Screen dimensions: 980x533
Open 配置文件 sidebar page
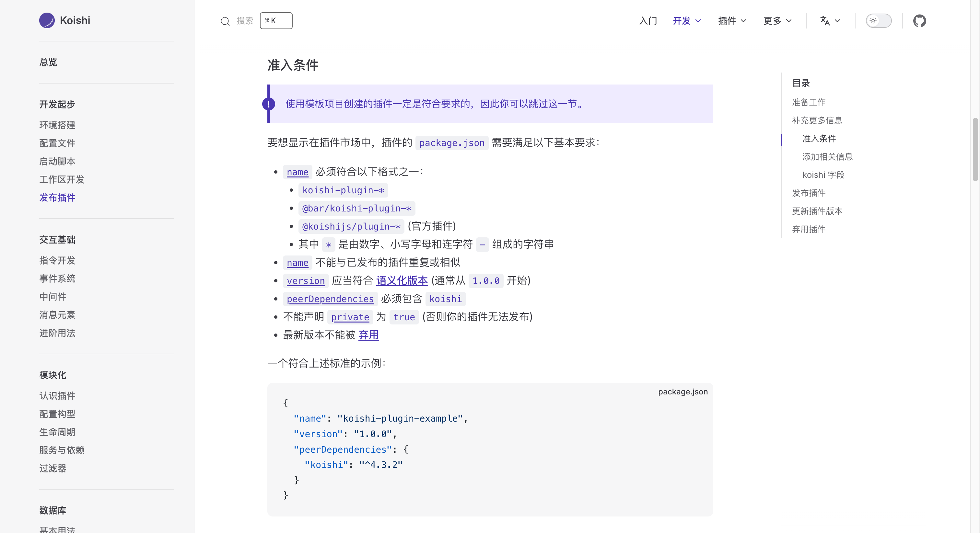(x=57, y=143)
